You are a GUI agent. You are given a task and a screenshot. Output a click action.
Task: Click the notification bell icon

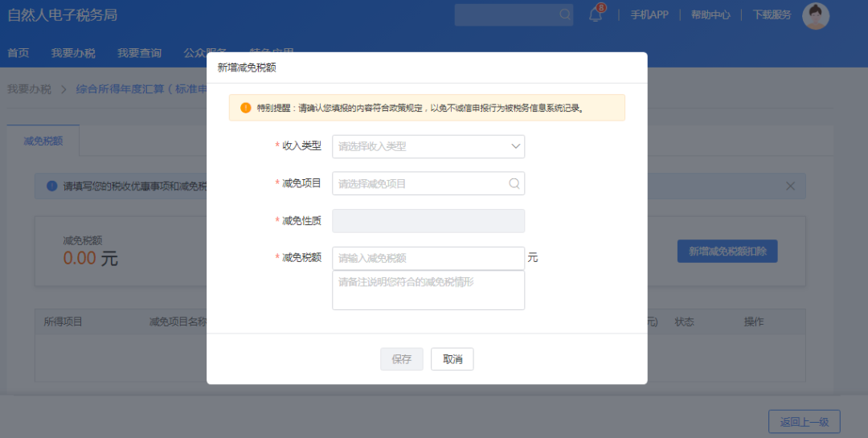(x=596, y=14)
